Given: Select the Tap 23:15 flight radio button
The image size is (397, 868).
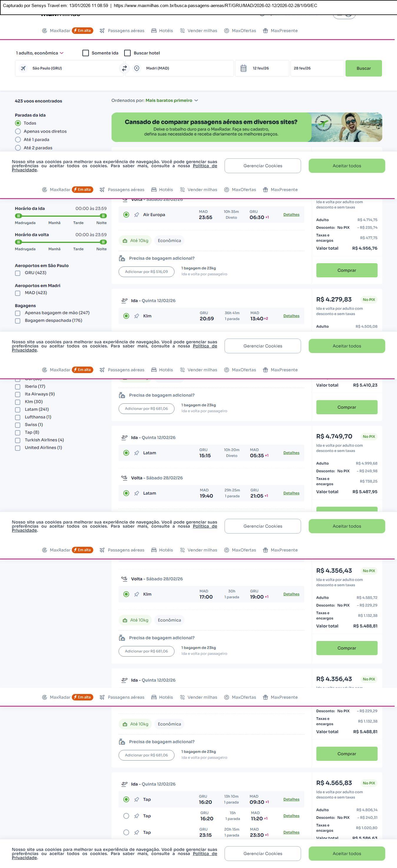Looking at the screenshot, I should coord(126,832).
